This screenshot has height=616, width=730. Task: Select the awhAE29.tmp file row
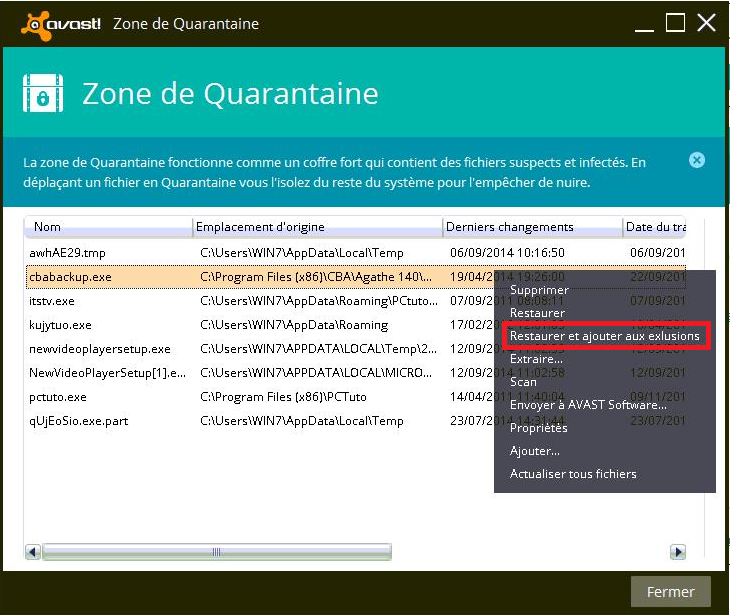pyautogui.click(x=356, y=253)
